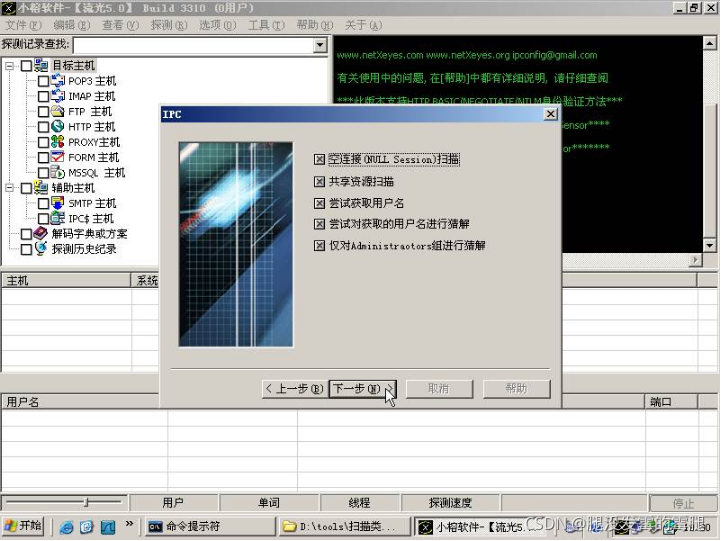Click the FORM 主机 icon

(x=57, y=157)
